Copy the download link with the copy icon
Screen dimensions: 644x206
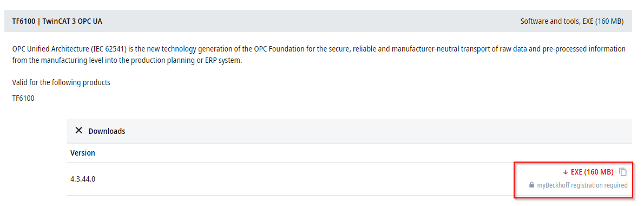pyautogui.click(x=623, y=172)
